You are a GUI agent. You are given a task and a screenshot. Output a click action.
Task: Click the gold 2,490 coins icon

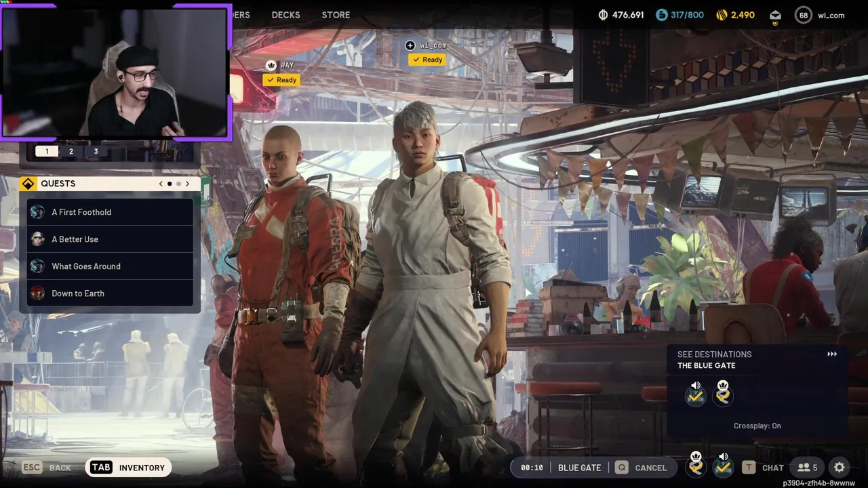(722, 15)
